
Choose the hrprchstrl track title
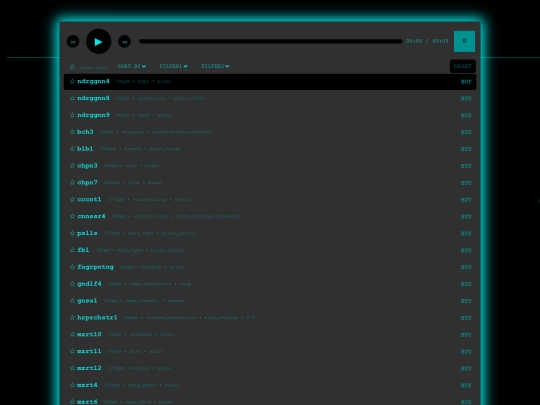tap(97, 318)
